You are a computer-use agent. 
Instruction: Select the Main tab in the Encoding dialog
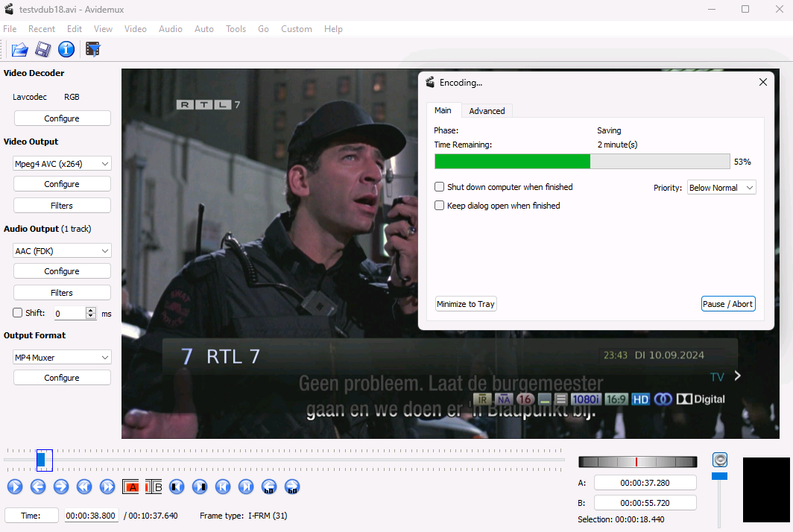point(443,110)
